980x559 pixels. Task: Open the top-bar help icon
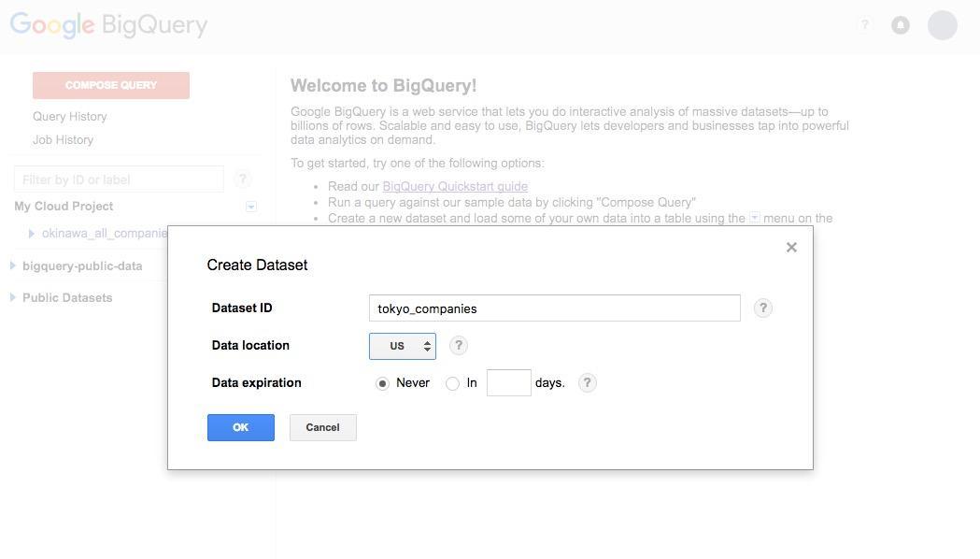pyautogui.click(x=865, y=25)
